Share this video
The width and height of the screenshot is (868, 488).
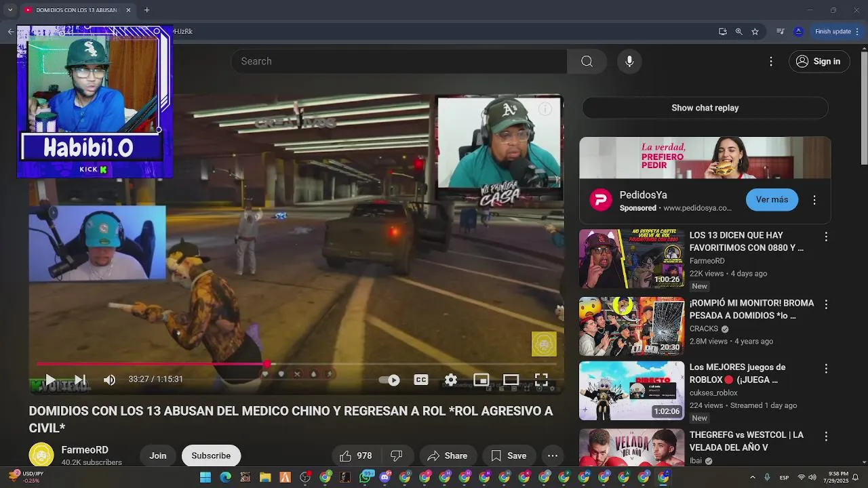click(x=447, y=456)
